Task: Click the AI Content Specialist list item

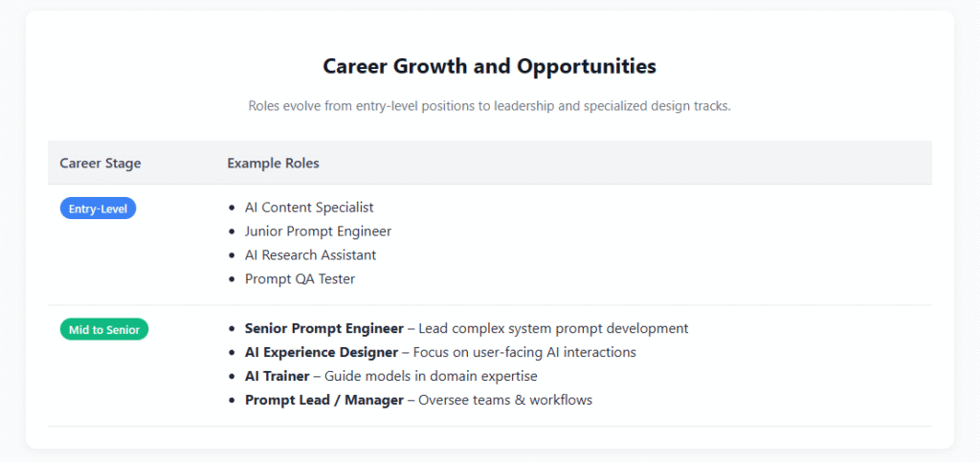Action: coord(309,207)
